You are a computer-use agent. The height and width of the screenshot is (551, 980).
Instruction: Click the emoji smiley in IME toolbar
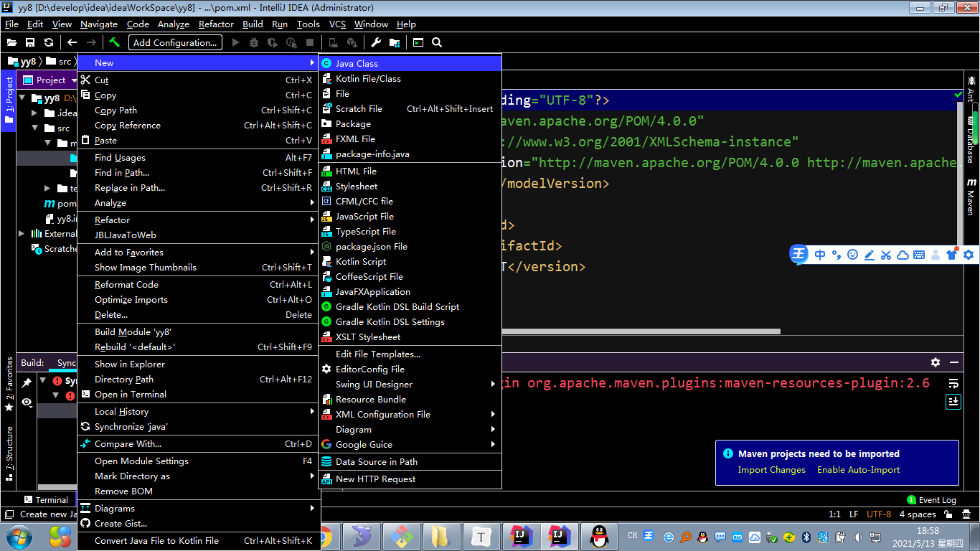point(853,255)
